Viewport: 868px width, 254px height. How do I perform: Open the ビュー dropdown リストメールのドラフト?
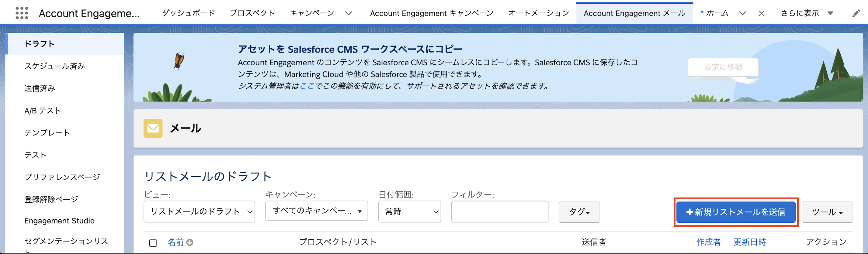[199, 211]
